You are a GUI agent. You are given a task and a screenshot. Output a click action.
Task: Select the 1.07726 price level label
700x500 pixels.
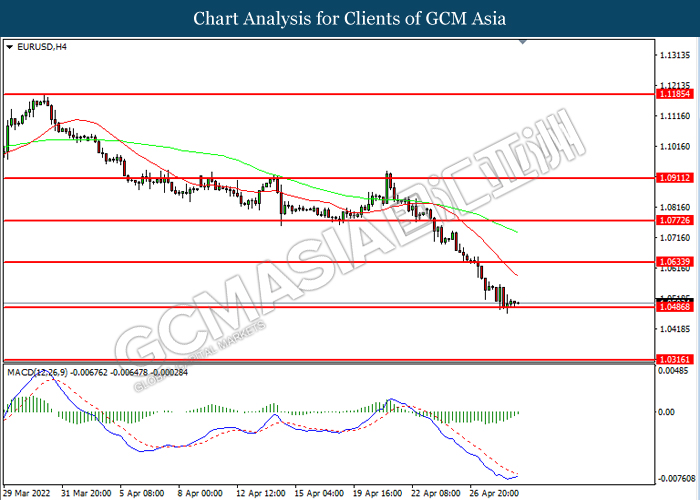point(675,220)
